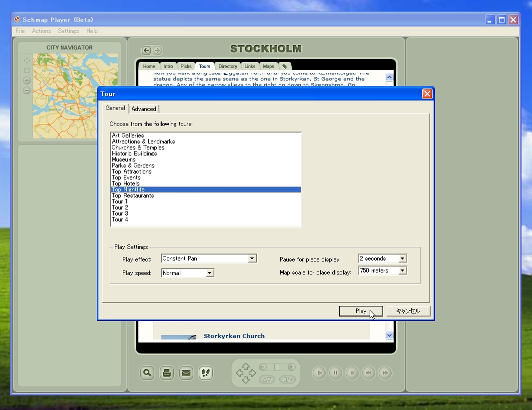Click the City Navigator map thumbnail
Image resolution: width=532 pixels, height=410 pixels.
click(x=75, y=96)
